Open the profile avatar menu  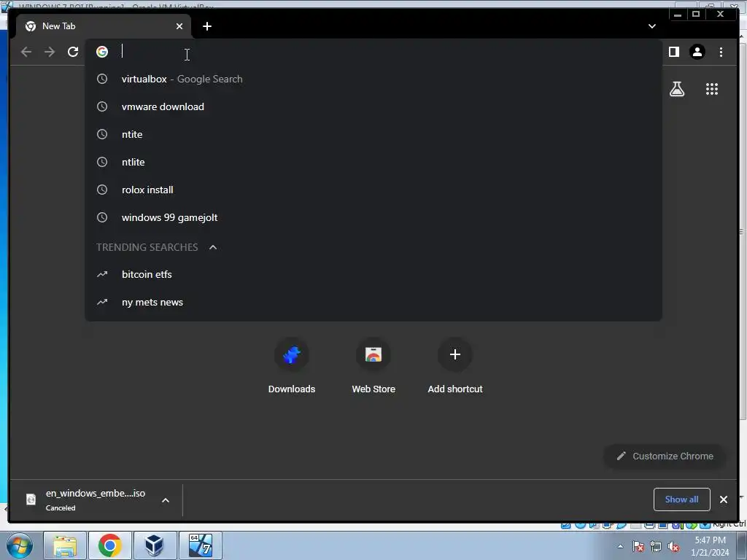pos(697,52)
